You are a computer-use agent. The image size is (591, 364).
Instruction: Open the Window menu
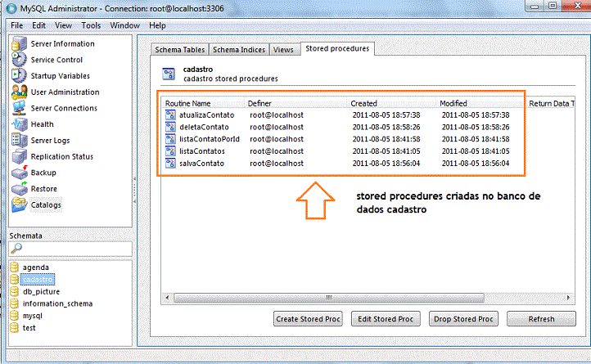point(124,25)
